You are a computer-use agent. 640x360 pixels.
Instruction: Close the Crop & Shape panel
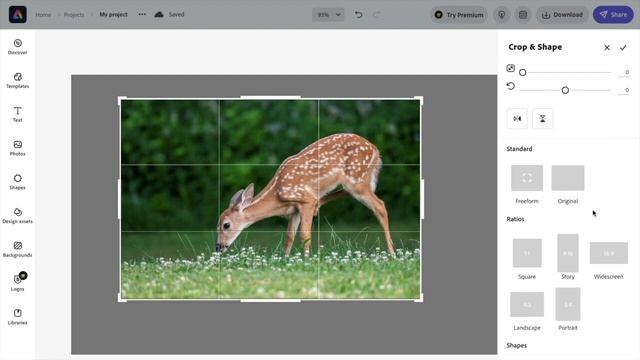pos(607,47)
